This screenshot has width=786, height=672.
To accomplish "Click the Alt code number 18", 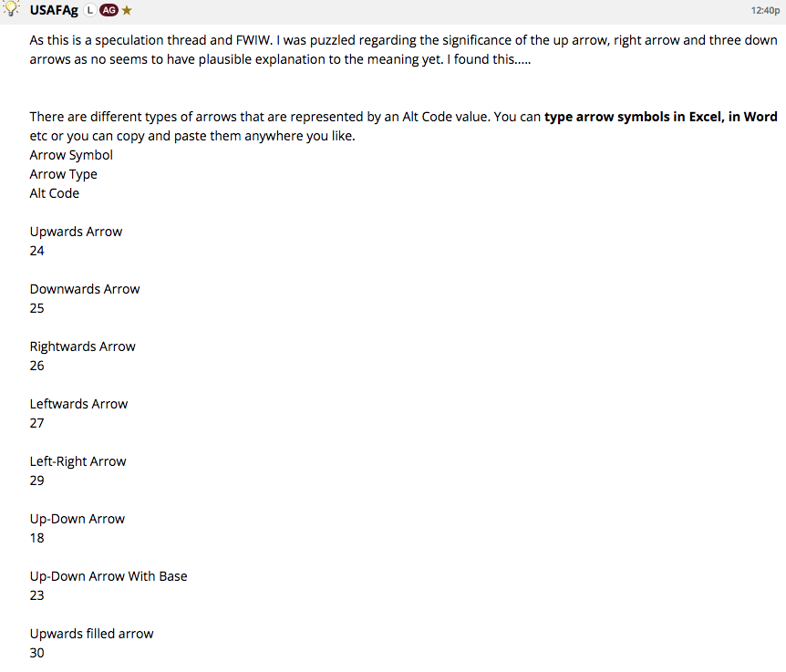I will [x=36, y=538].
